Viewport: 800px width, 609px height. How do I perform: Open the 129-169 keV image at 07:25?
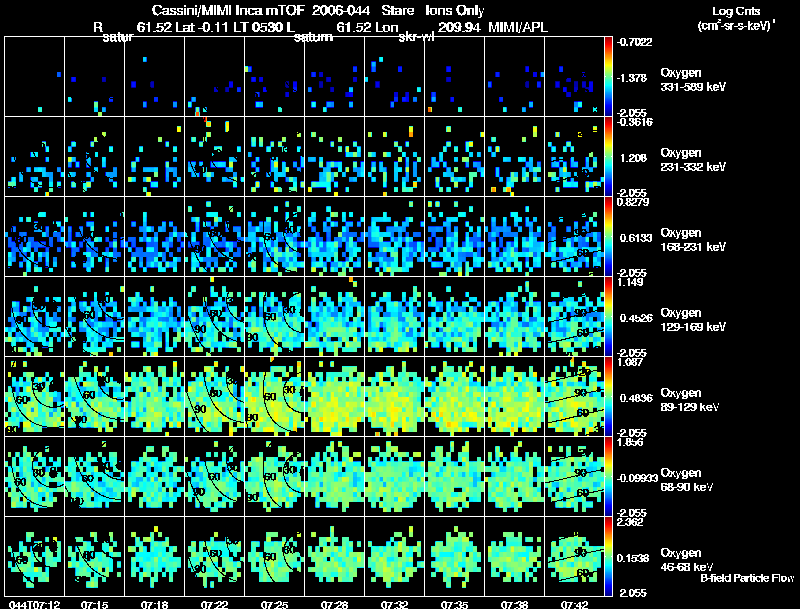coord(274,316)
